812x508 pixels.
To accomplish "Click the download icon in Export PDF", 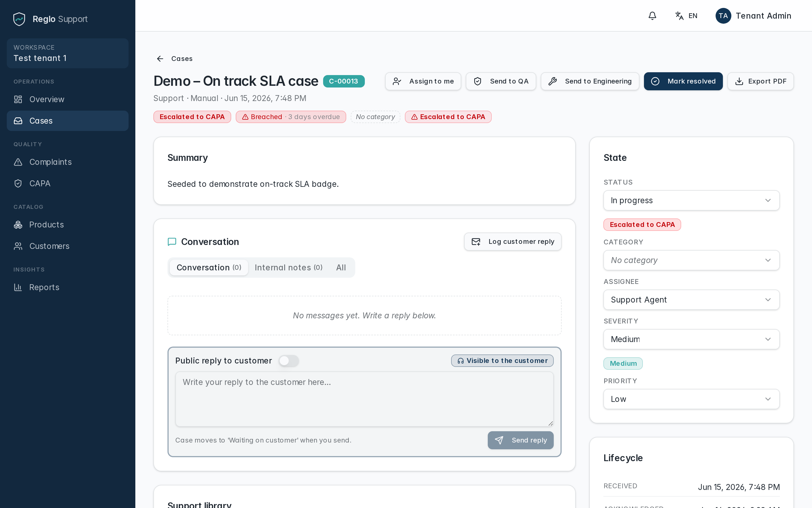I will tap(739, 81).
